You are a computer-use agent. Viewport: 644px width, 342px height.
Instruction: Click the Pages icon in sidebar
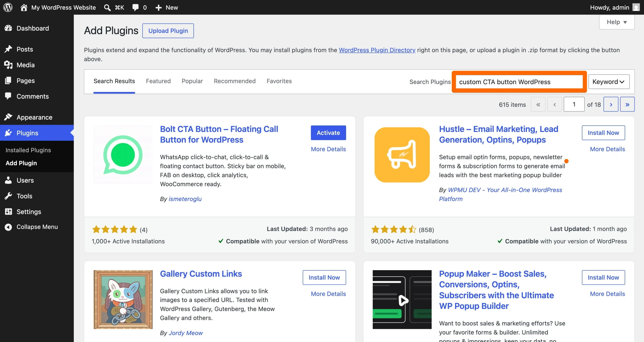pyautogui.click(x=8, y=80)
